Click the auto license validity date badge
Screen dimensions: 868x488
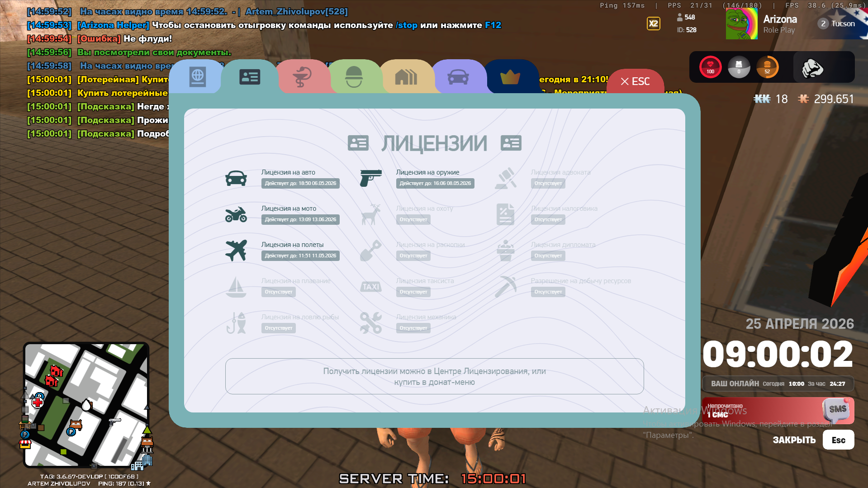click(300, 183)
